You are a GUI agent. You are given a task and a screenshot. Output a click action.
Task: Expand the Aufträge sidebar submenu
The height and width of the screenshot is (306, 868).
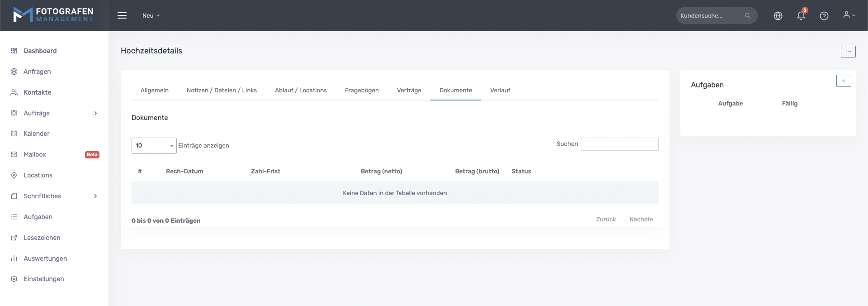95,113
